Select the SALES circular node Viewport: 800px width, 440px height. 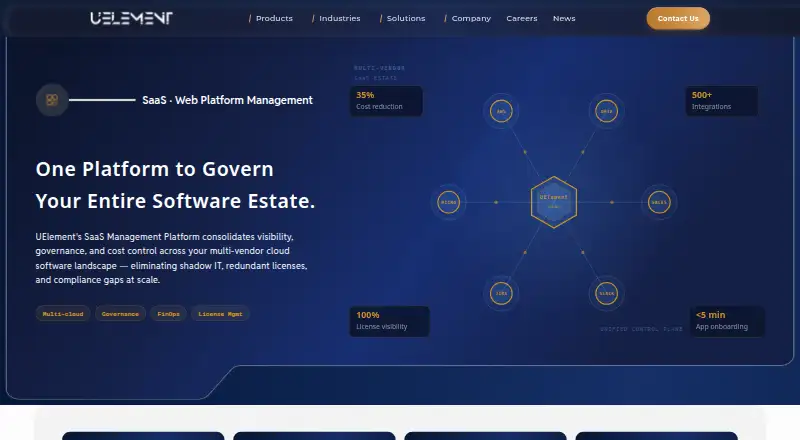[x=659, y=202]
